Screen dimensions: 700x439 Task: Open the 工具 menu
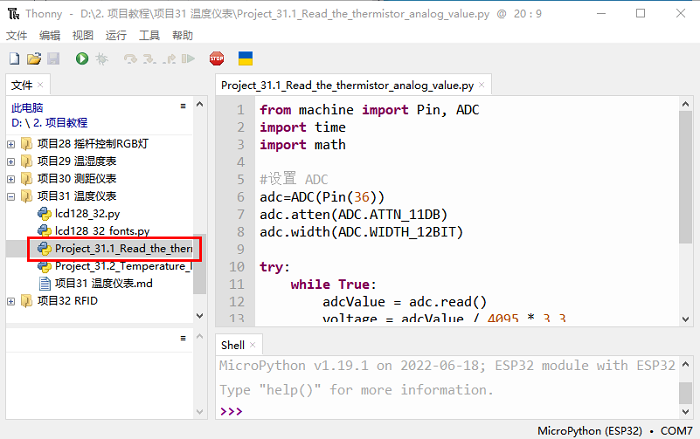(x=149, y=35)
